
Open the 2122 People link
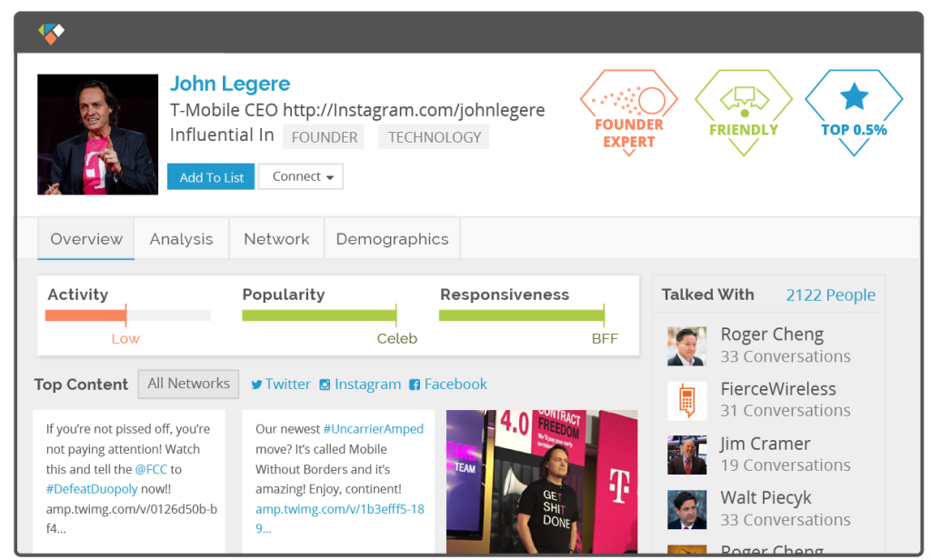[x=830, y=295]
